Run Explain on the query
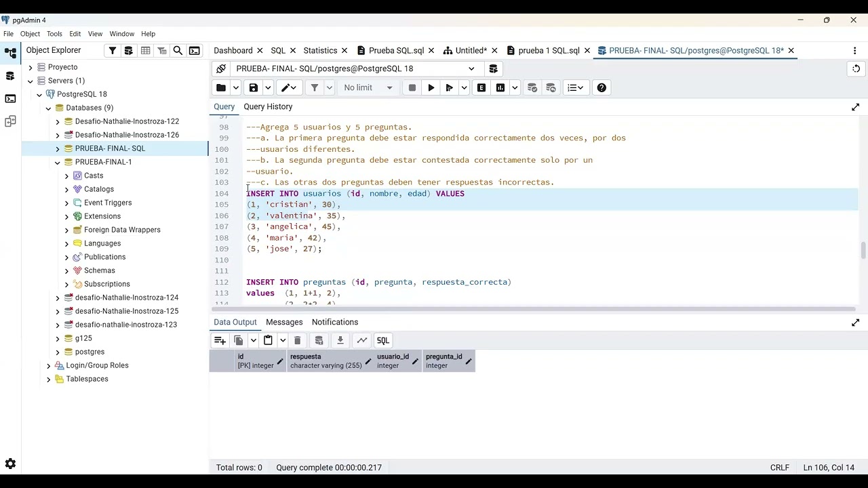The image size is (868, 488). (x=481, y=87)
